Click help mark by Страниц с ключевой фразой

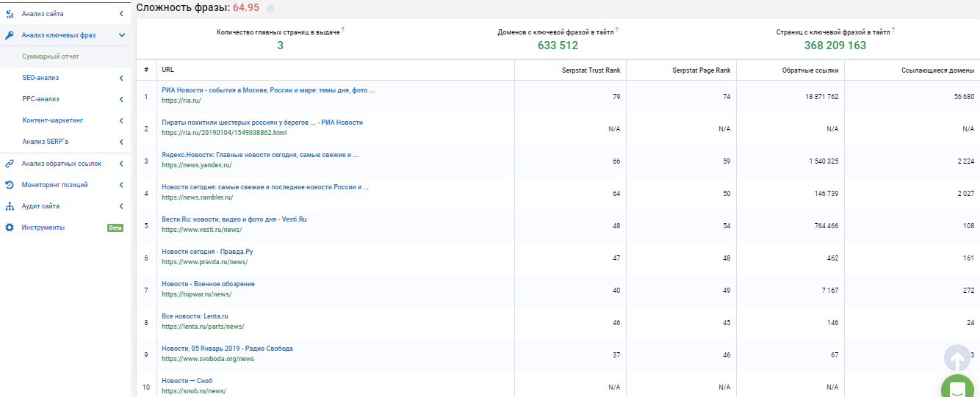click(893, 29)
